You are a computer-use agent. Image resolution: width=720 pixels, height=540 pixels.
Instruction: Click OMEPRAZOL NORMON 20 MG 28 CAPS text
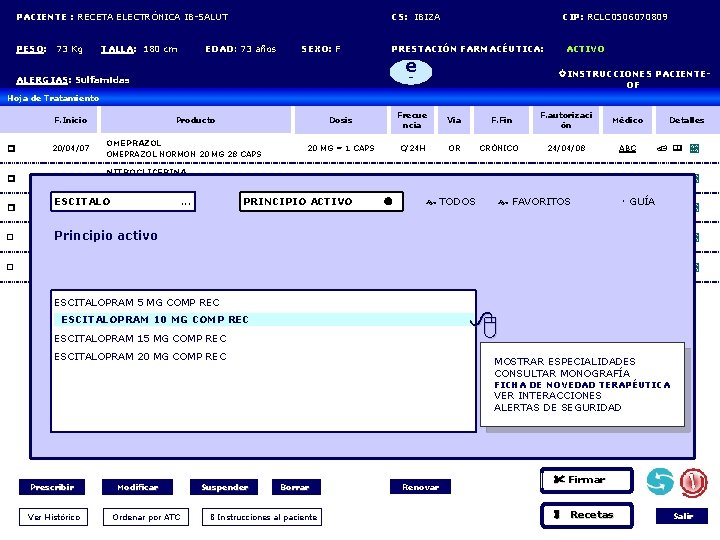coord(184,154)
